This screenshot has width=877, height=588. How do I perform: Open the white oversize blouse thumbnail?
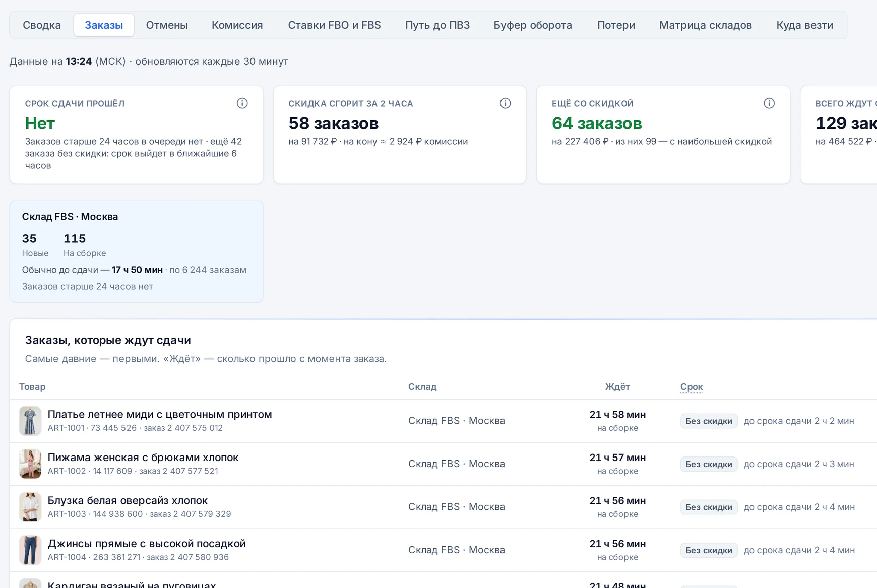30,507
